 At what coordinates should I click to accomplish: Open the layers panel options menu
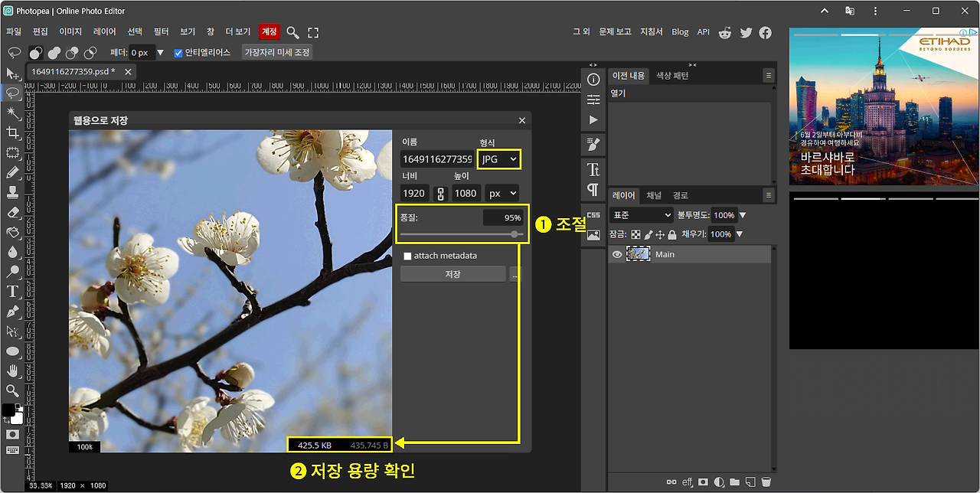pyautogui.click(x=769, y=194)
